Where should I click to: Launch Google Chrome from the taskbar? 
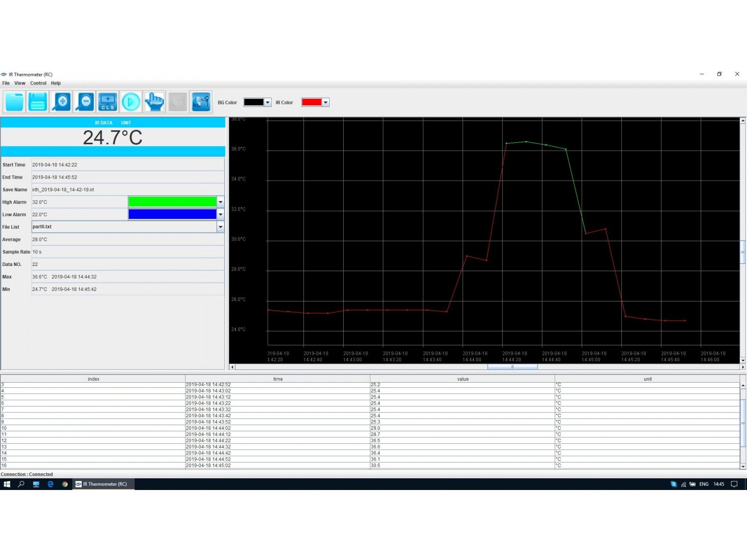tap(65, 484)
